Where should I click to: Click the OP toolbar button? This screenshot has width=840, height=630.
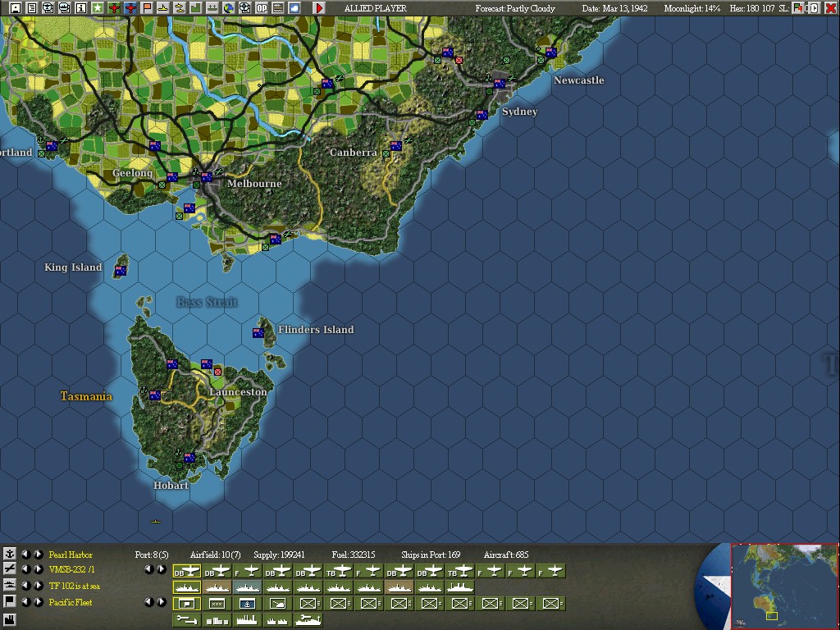tap(262, 8)
